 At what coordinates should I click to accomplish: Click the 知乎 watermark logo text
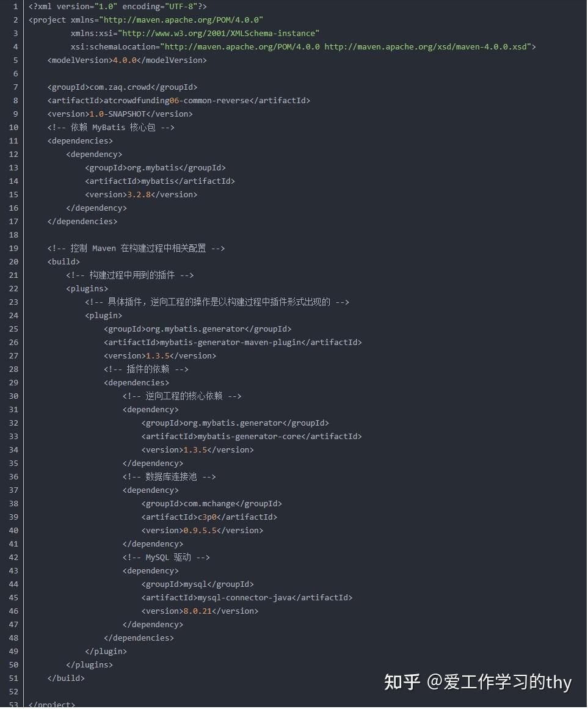402,682
